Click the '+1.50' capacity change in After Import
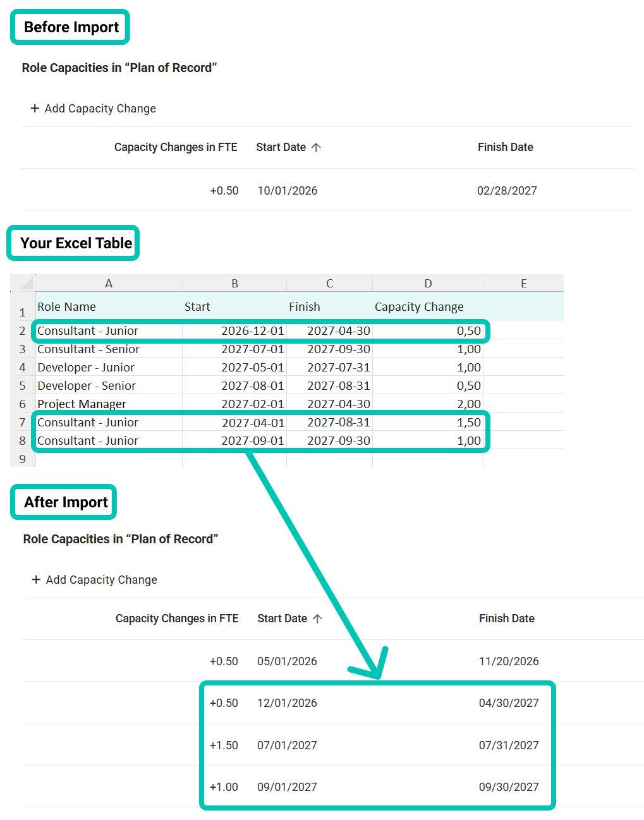The image size is (644, 820). coord(224,745)
